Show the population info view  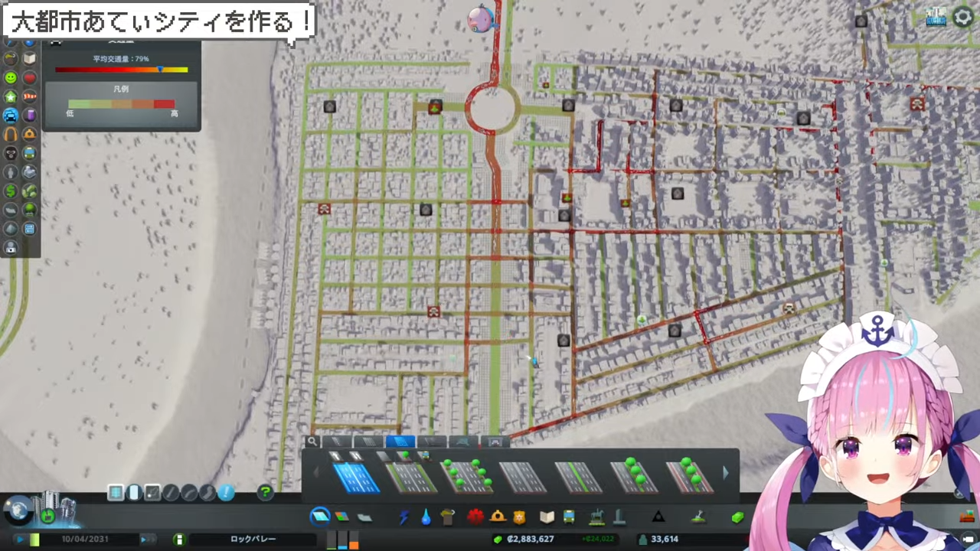tap(11, 172)
